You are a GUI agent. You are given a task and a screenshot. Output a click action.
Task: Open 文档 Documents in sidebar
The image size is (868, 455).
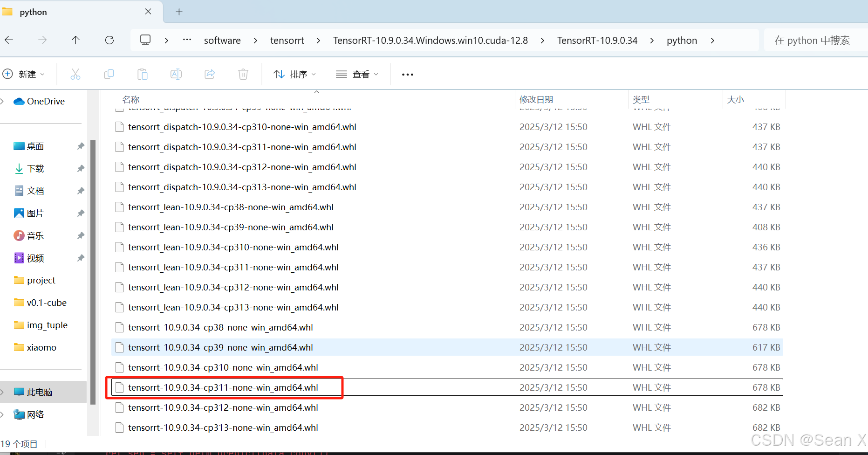(29, 191)
